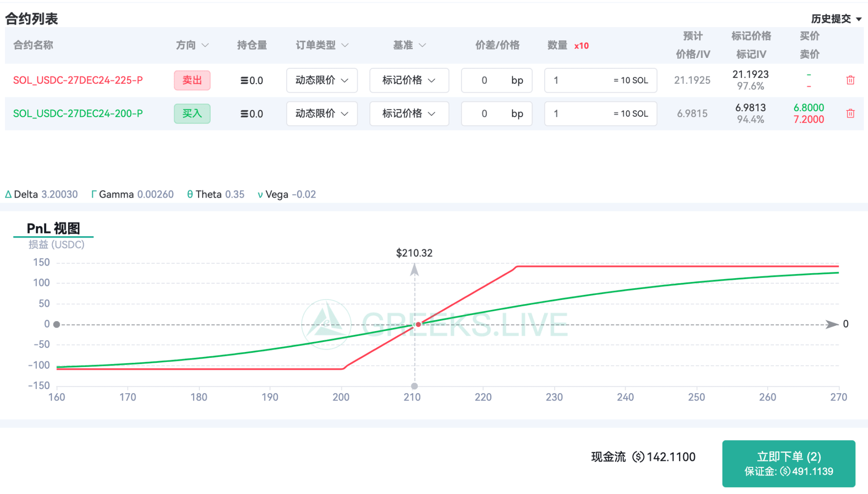This screenshot has height=494, width=868.
Task: Click mark price 21.1923 for 225-P
Action: pos(750,74)
